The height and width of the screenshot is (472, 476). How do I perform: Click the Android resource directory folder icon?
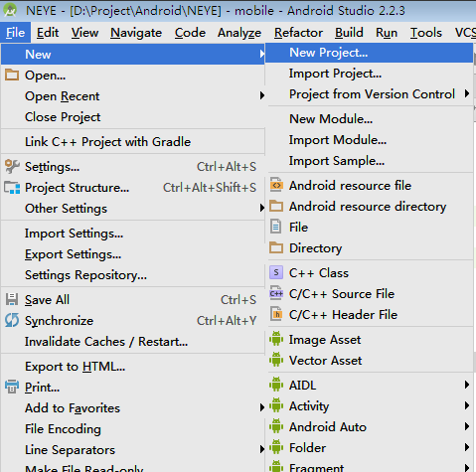[x=276, y=206]
